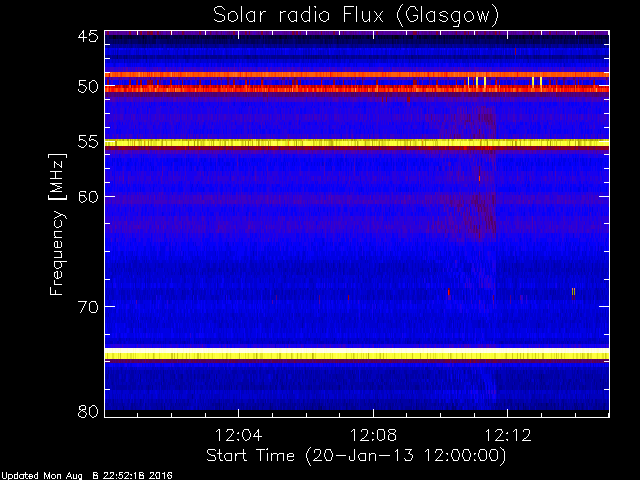Select the '45' frequency tick label
640x480 pixels.
coord(88,36)
